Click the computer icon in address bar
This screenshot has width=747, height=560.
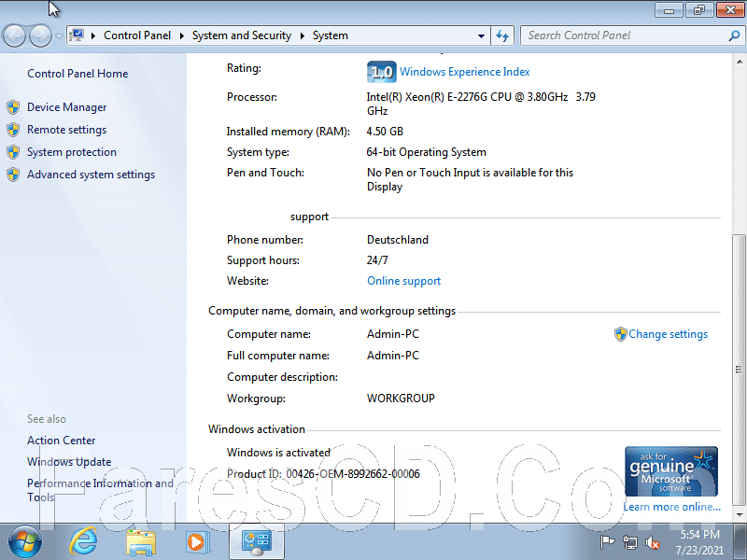point(77,35)
